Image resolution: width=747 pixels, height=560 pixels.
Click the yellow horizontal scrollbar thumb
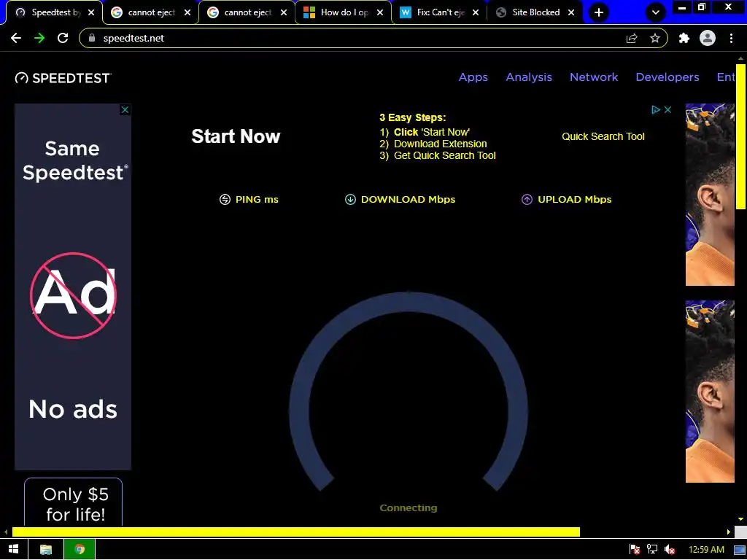[296, 532]
